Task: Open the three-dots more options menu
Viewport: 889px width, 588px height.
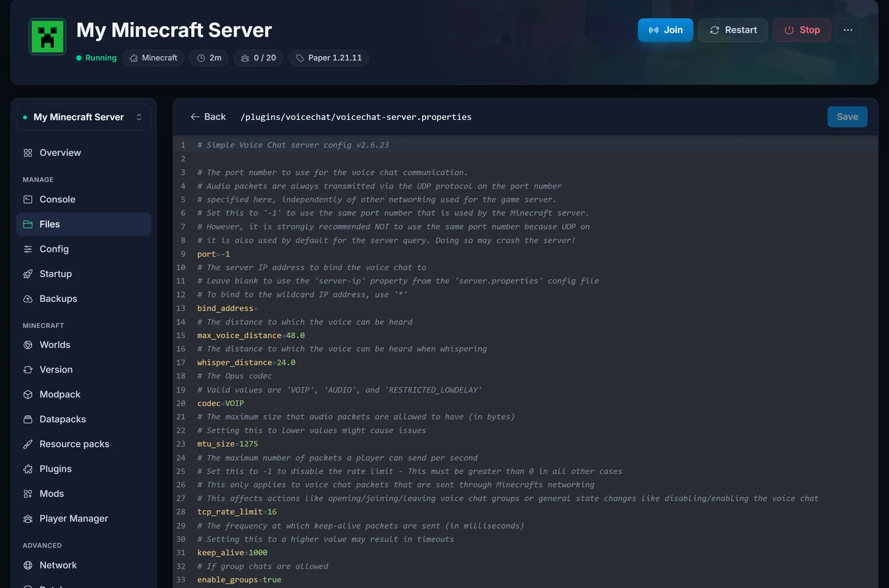Action: [x=848, y=30]
